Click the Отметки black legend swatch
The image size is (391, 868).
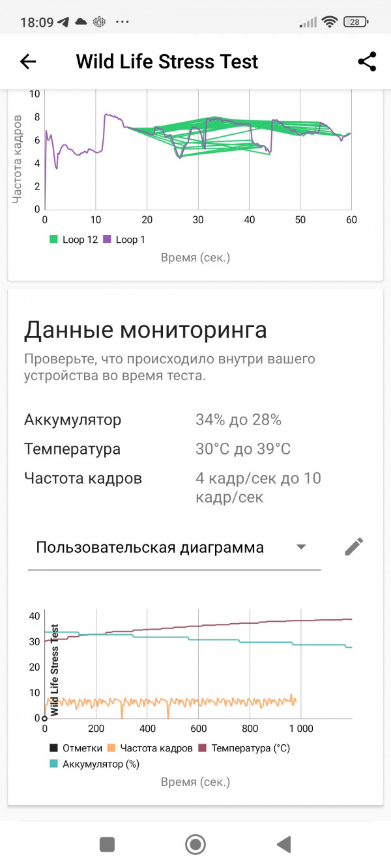click(53, 748)
